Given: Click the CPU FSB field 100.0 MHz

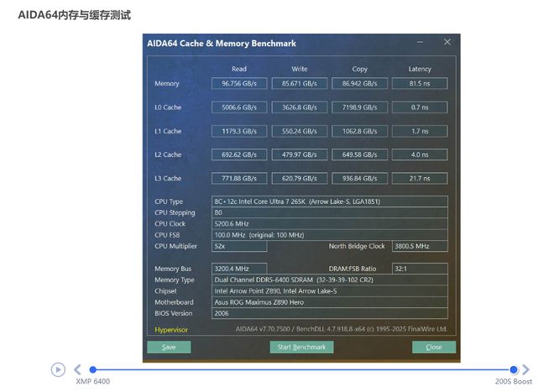Looking at the screenshot, I should [330, 235].
